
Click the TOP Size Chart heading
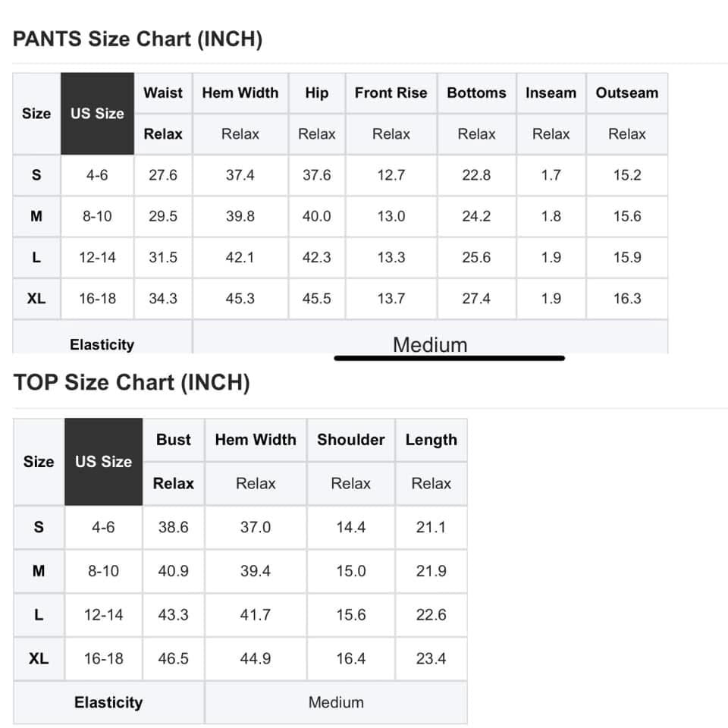pos(132,382)
